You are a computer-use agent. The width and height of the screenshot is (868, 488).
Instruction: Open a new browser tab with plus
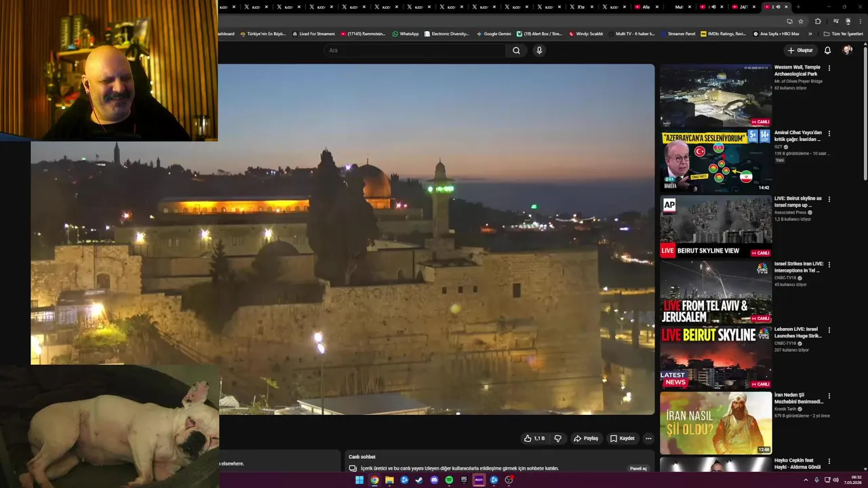tap(797, 7)
